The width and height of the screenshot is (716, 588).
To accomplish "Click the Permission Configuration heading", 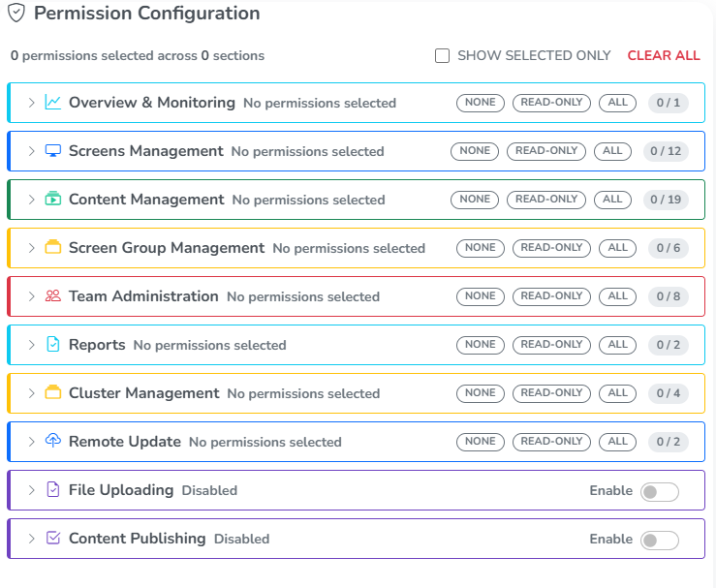I will point(147,14).
